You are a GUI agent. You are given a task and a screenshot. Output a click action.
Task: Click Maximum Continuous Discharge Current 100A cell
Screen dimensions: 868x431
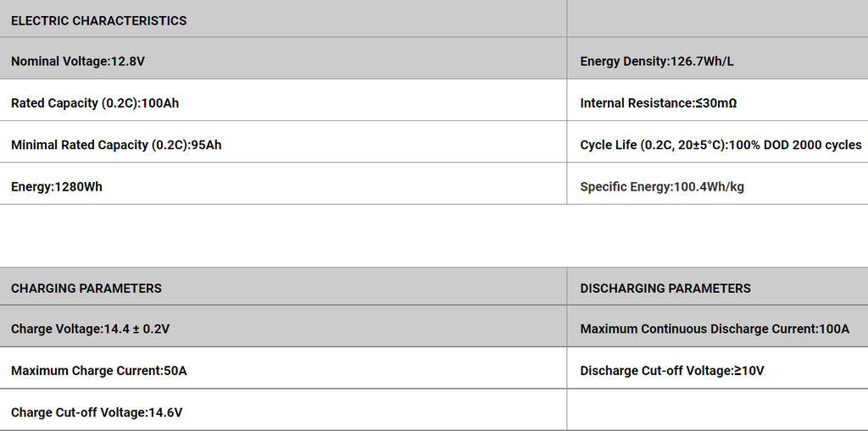(715, 329)
